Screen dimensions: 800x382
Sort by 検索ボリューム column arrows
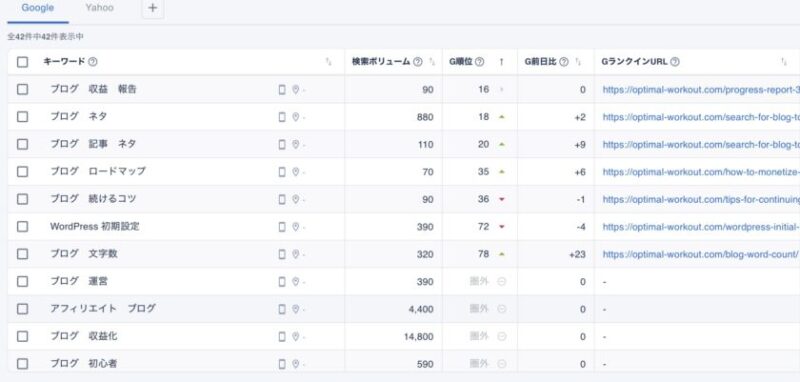(x=432, y=62)
